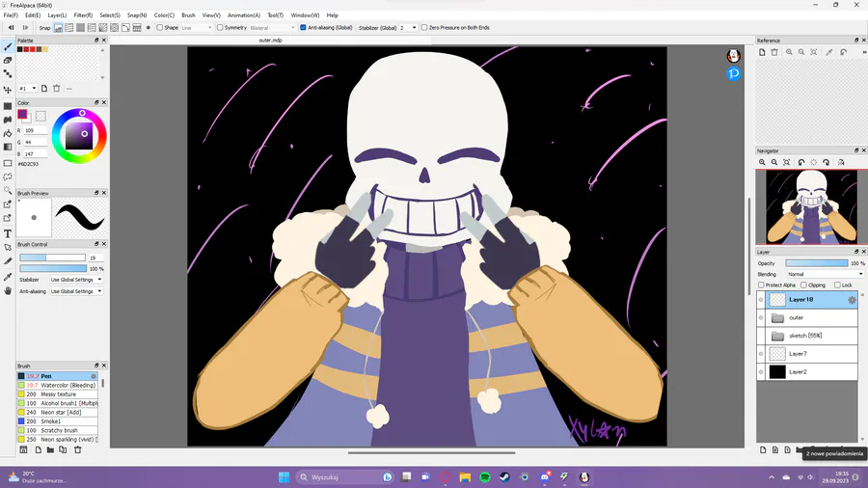Select the Dot tool
Viewport: 868px width, 488px height.
8,73
